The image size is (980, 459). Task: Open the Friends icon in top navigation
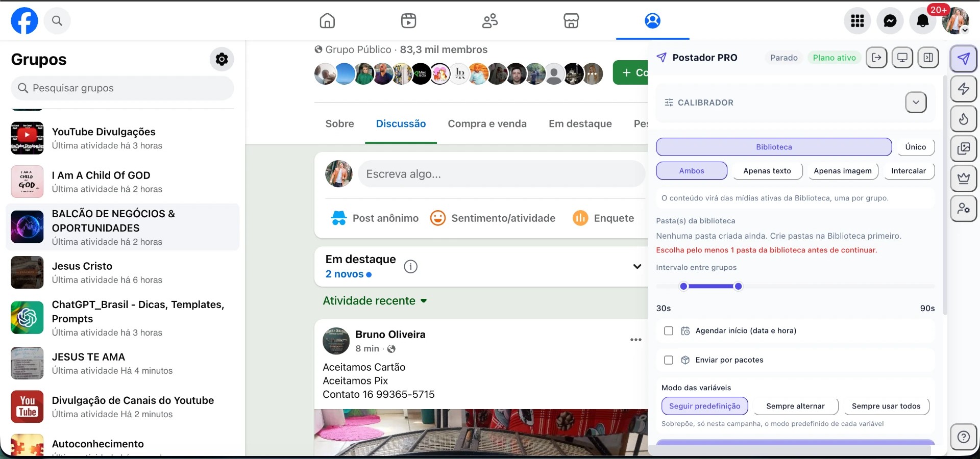tap(490, 21)
